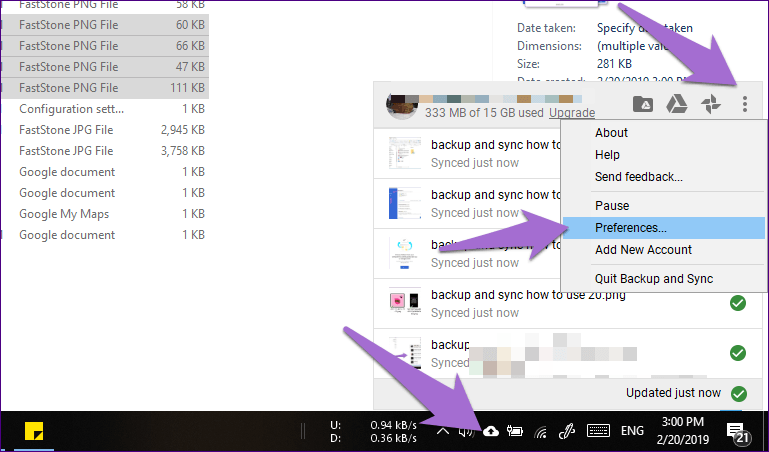Viewport: 769px width, 452px height.
Task: Select the 60 KB FastStone PNG File row
Action: tap(105, 25)
